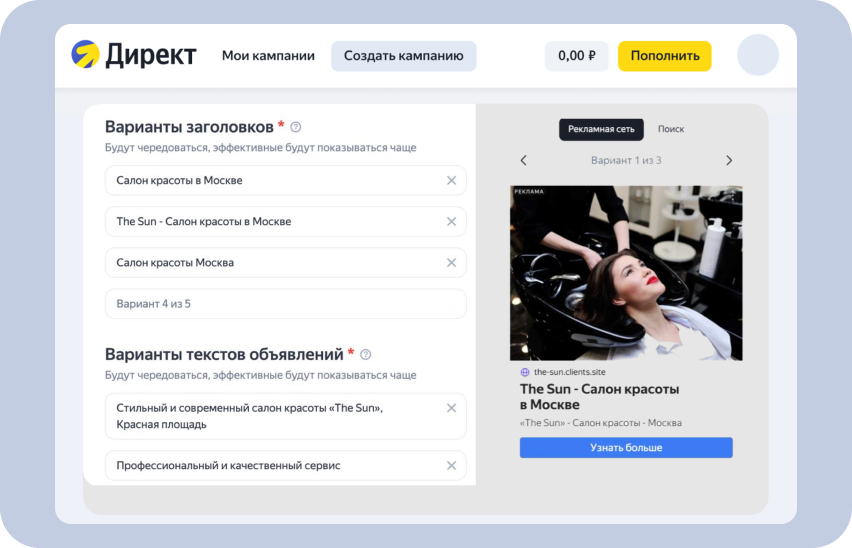Screen dimensions: 852x548
Task: Click the blue Узнать больше button
Action: tap(626, 448)
